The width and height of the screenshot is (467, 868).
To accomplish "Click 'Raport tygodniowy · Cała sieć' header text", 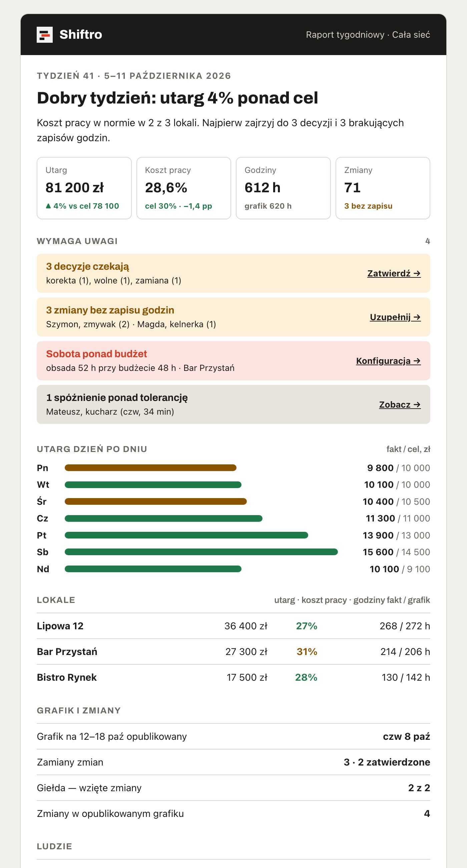I will click(368, 35).
